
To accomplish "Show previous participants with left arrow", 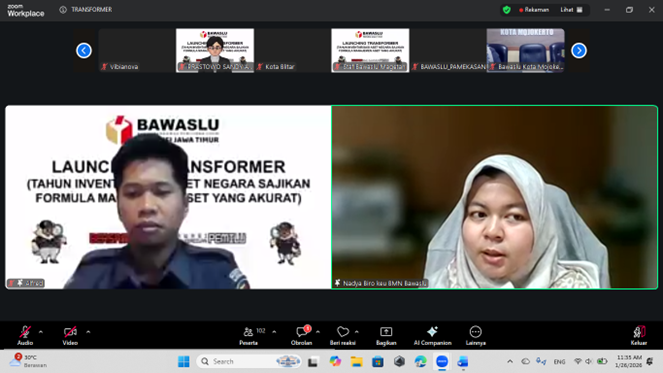I will tap(84, 50).
